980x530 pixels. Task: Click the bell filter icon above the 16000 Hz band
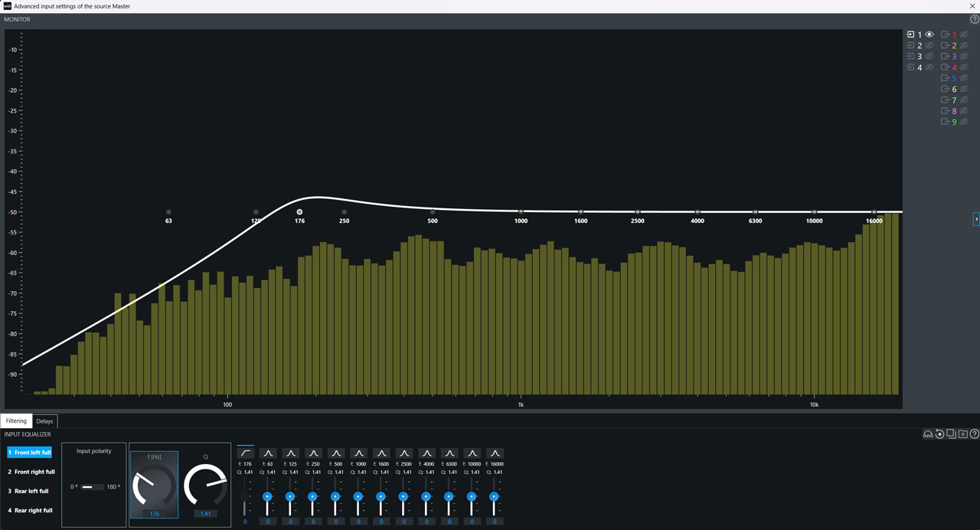tap(495, 453)
